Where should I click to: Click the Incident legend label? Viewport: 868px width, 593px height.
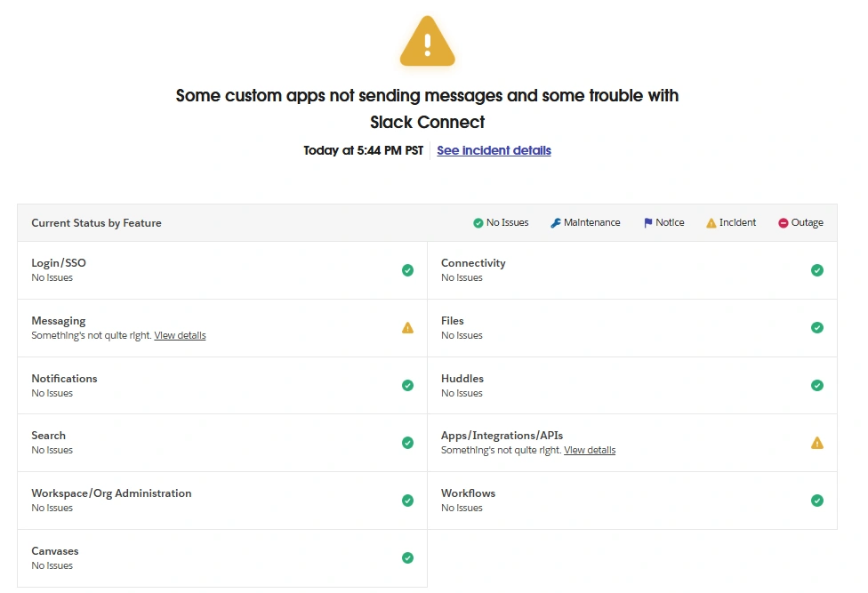(x=737, y=222)
